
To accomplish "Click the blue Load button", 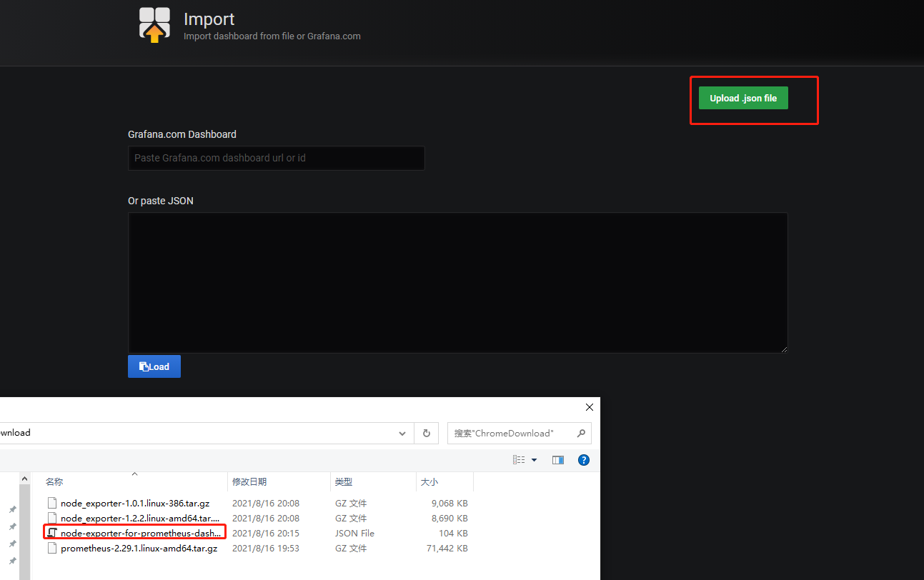I will point(154,366).
